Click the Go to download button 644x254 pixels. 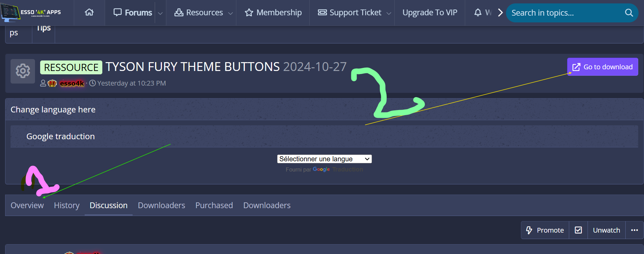click(602, 67)
